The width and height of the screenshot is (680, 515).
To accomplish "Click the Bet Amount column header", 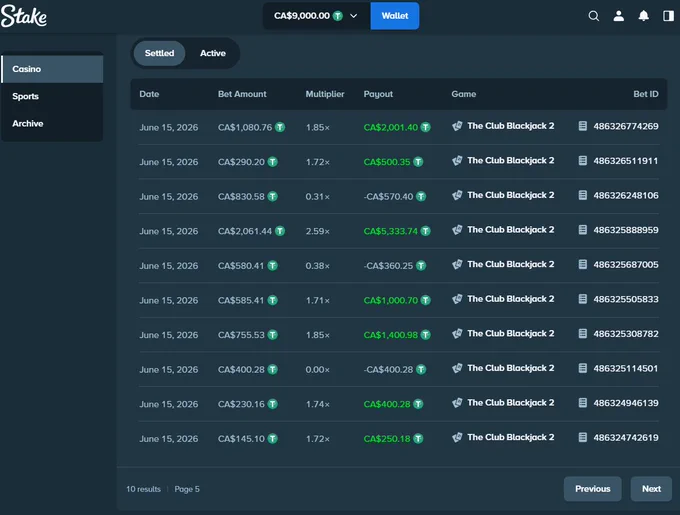I will click(242, 94).
